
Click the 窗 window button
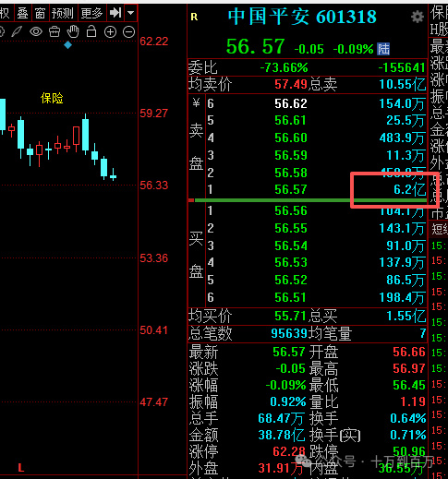click(40, 13)
